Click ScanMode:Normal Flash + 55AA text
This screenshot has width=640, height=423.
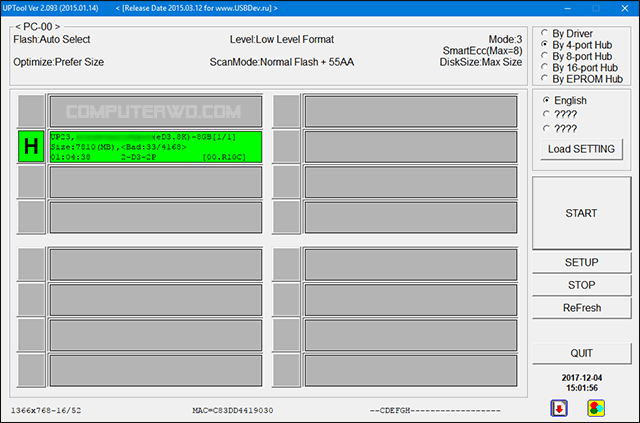[282, 62]
